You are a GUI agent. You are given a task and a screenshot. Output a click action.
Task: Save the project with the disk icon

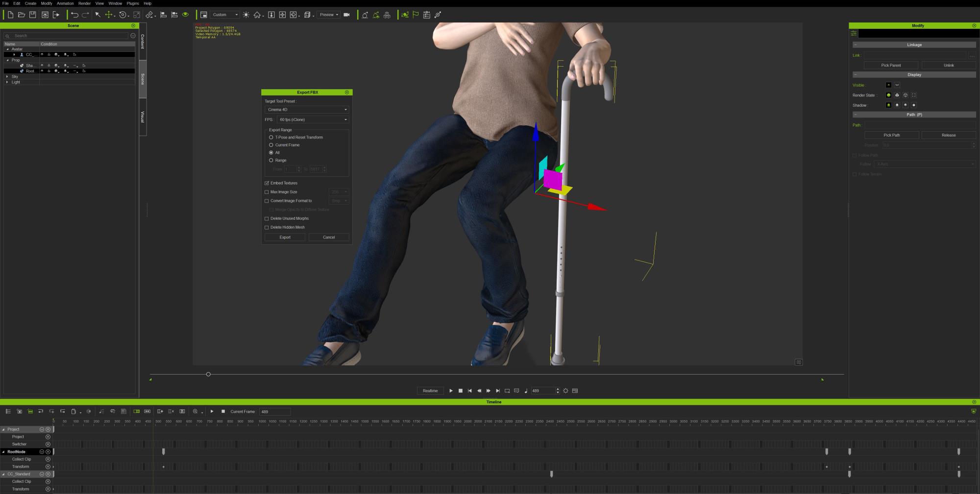pos(33,15)
